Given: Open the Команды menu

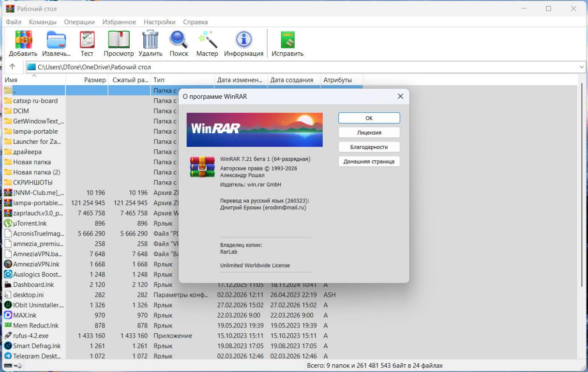Looking at the screenshot, I should [43, 22].
